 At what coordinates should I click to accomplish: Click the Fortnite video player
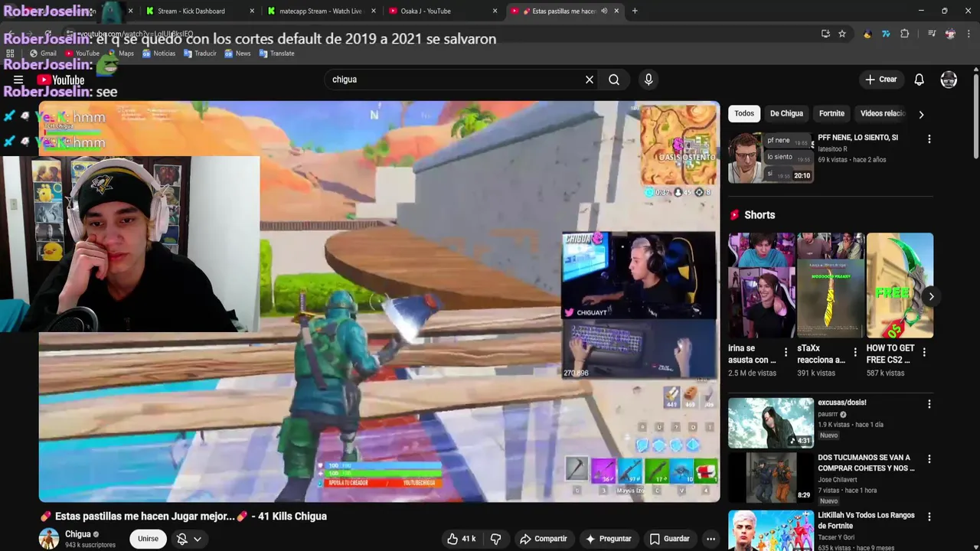[x=379, y=302]
